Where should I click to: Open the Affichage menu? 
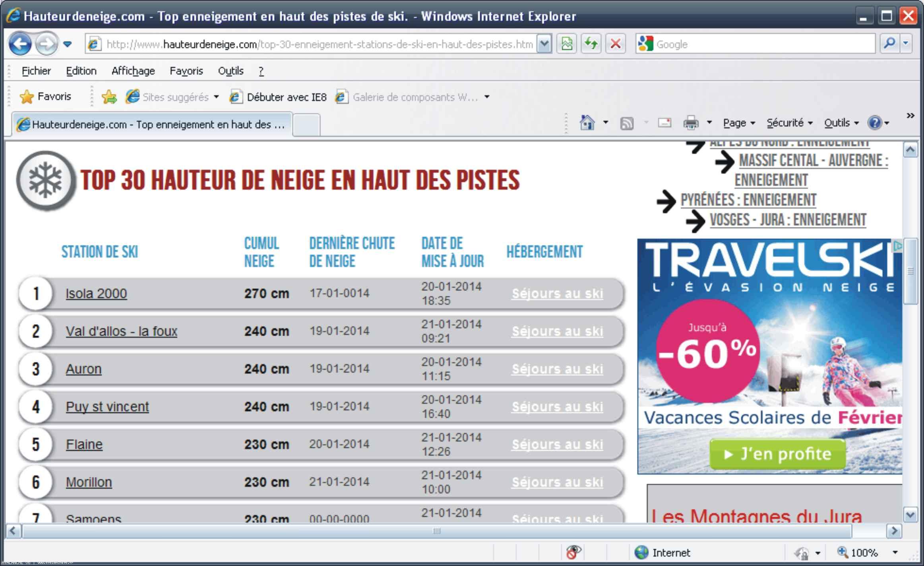tap(133, 71)
